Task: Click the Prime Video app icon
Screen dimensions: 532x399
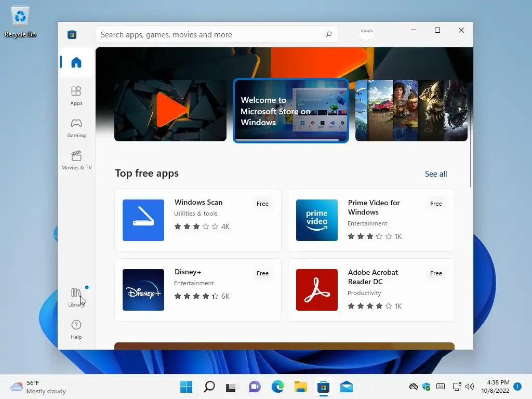Action: 317,220
